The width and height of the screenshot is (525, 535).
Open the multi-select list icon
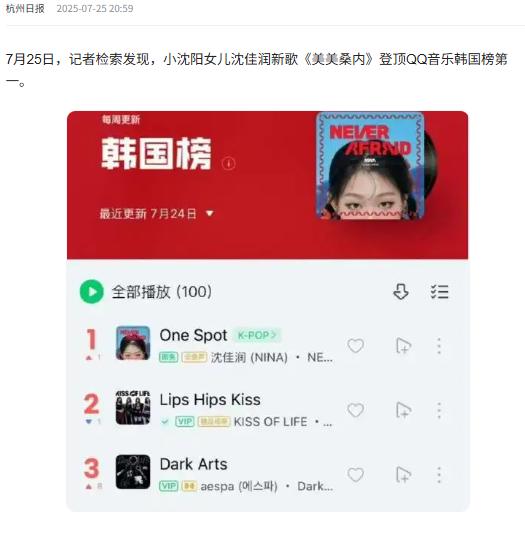coord(439,292)
